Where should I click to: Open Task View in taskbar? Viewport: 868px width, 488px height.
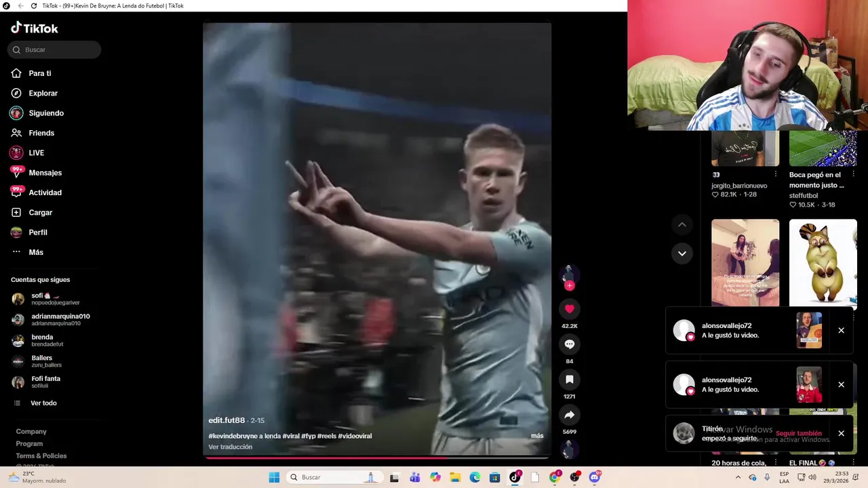coord(394,477)
